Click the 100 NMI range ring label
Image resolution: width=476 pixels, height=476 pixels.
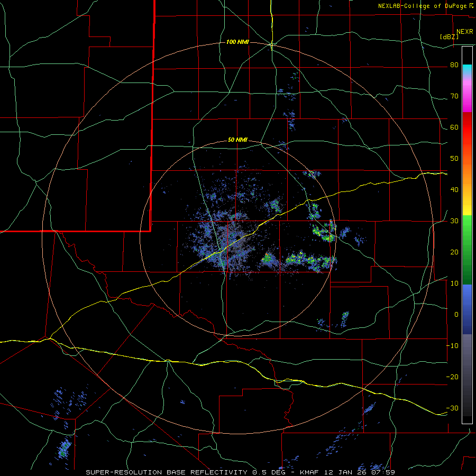tap(237, 42)
